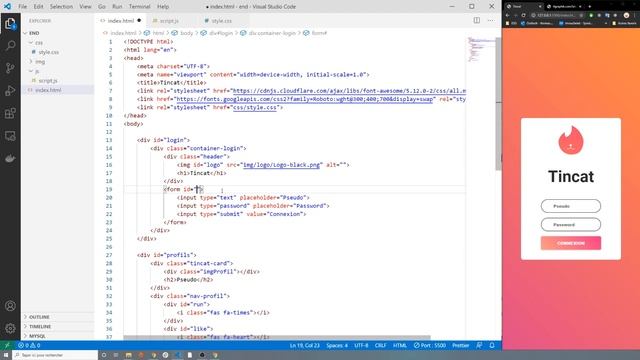
Task: Click browser back arrow button
Action: point(507,15)
